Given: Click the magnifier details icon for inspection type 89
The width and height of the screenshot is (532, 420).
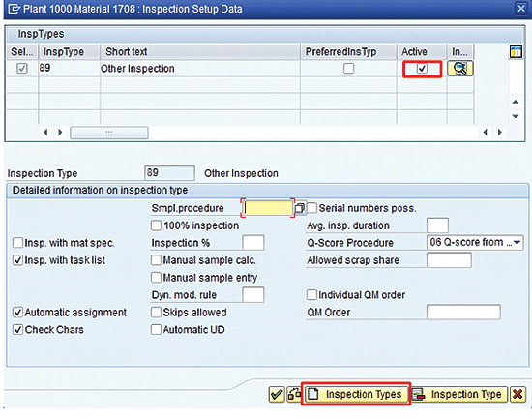Looking at the screenshot, I should click(459, 69).
